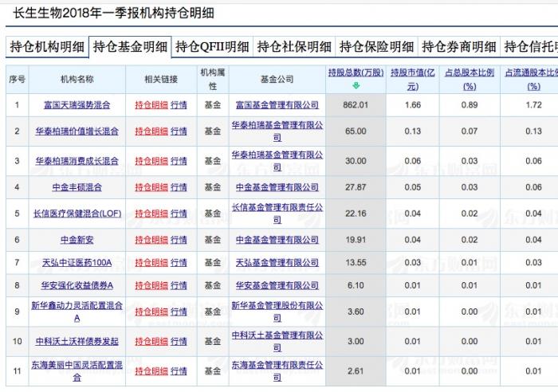This screenshot has height=392, width=558.
Task: Click 持仓明细 in the 富国天瑞强势混合 row
Action: point(151,105)
